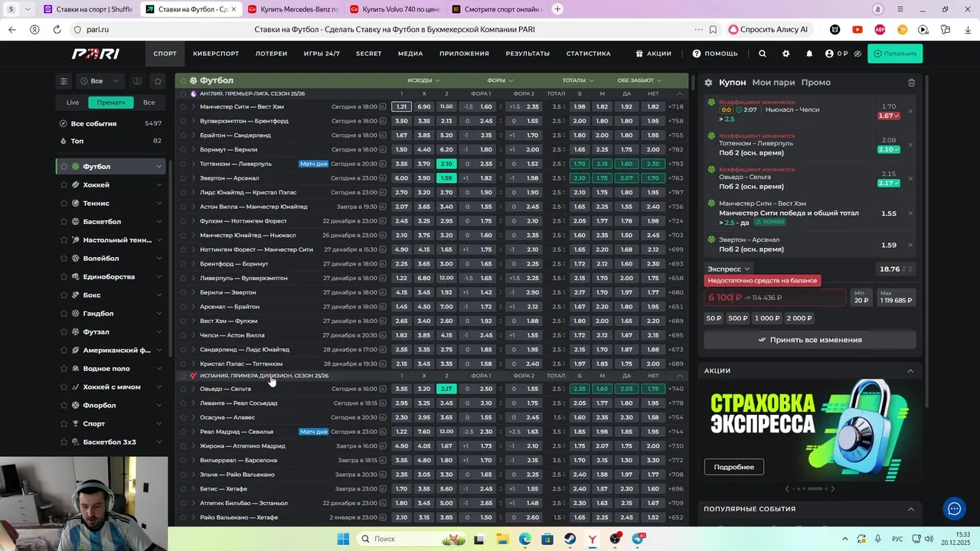This screenshot has width=980, height=551.
Task: Collapse Акции panel chevron
Action: tap(910, 370)
